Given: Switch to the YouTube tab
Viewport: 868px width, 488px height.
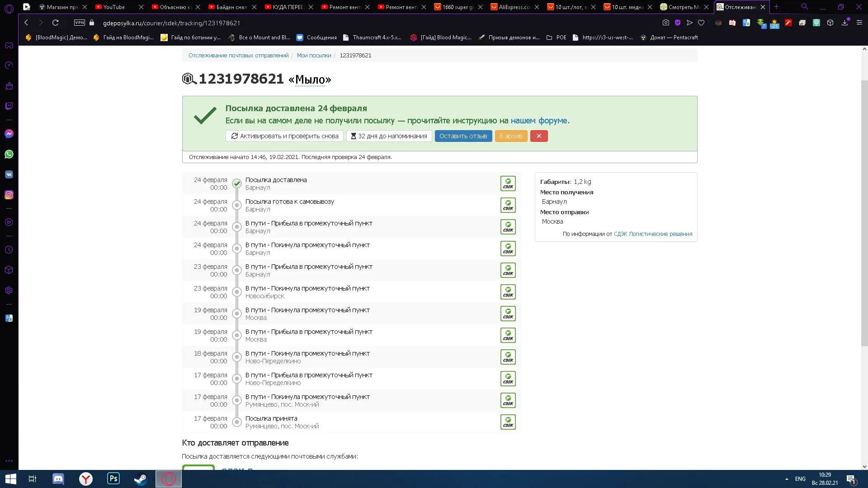Looking at the screenshot, I should [114, 7].
